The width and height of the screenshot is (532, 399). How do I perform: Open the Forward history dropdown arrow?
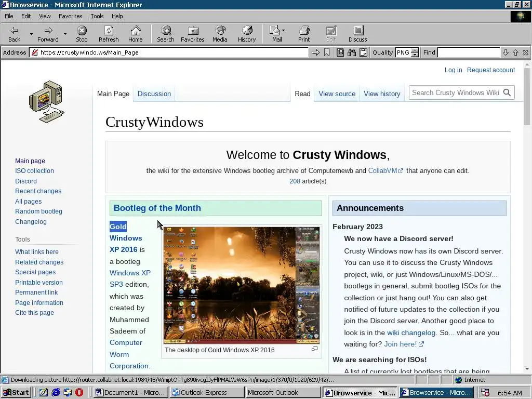(x=65, y=34)
